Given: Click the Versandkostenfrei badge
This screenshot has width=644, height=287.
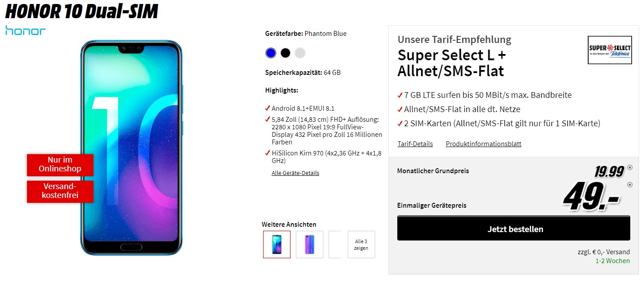Looking at the screenshot, I should 60,191.
